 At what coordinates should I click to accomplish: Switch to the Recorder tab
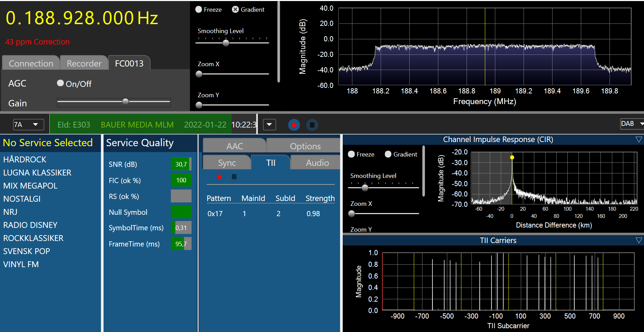pyautogui.click(x=84, y=63)
